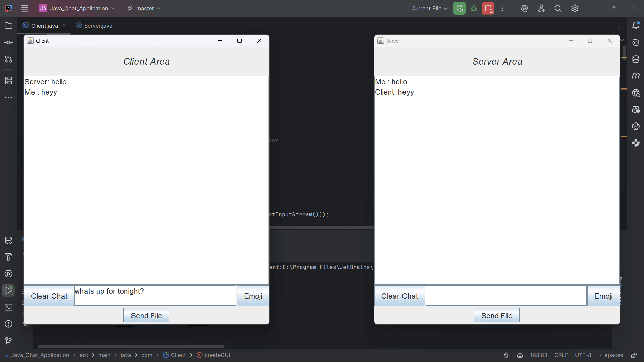Open the Notifications panel via the bell icon
Viewport: 644px width, 362px height.
click(636, 25)
